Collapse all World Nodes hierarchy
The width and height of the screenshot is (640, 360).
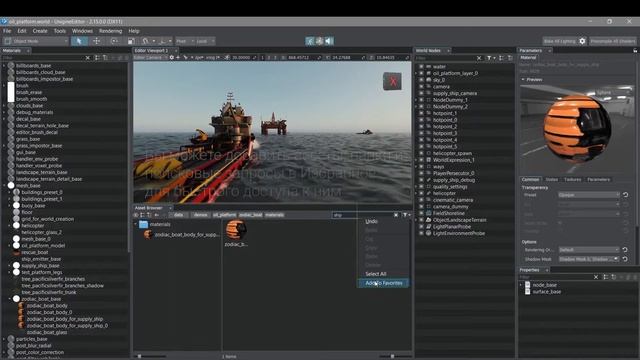510,58
